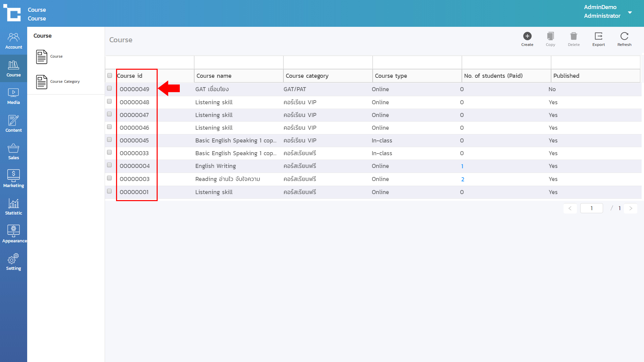Click the page number input field
This screenshot has width=644, height=362.
pyautogui.click(x=591, y=208)
